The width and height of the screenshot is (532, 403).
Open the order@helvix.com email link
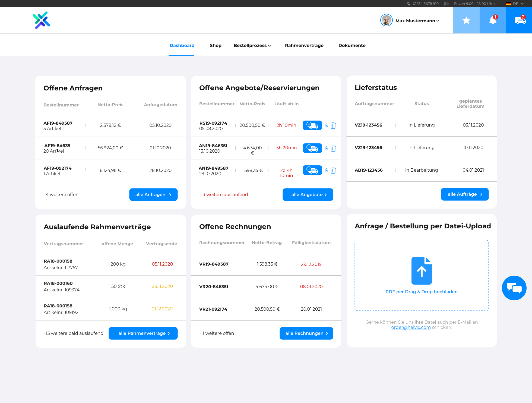coord(411,327)
